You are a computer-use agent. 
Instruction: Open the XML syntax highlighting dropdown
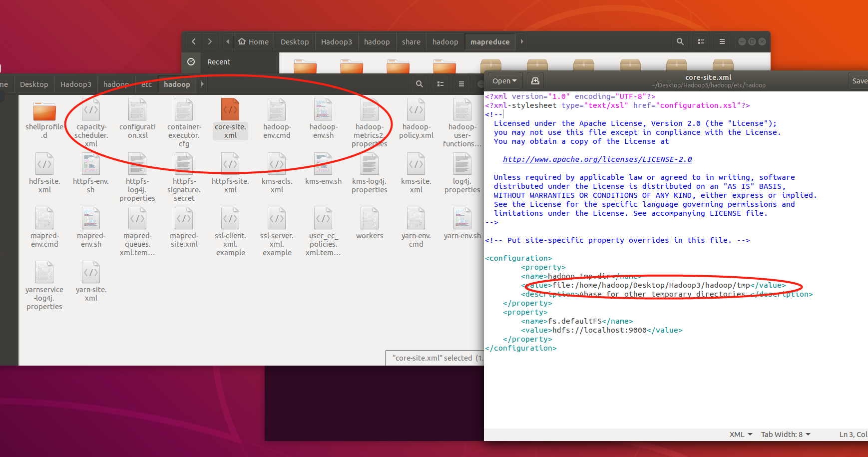(x=740, y=435)
